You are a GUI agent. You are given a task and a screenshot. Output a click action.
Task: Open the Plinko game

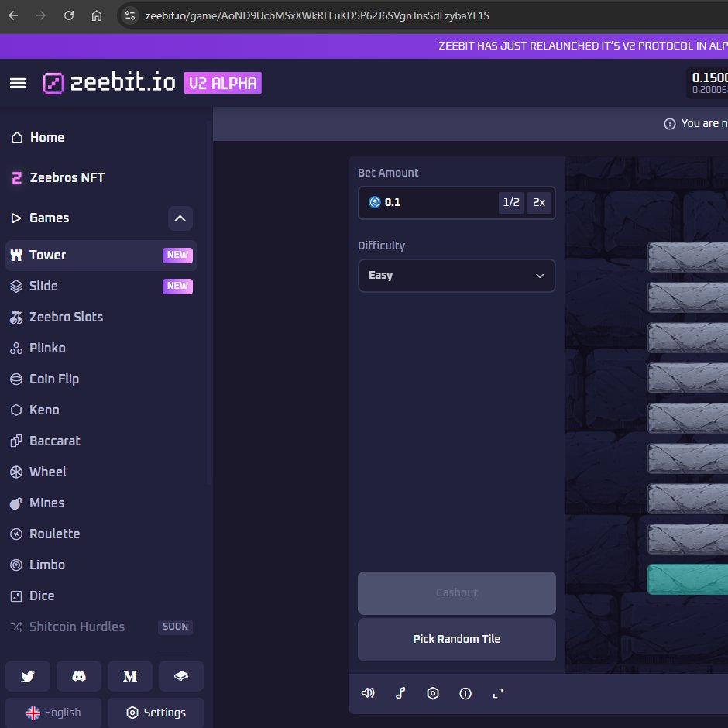[x=101, y=349]
